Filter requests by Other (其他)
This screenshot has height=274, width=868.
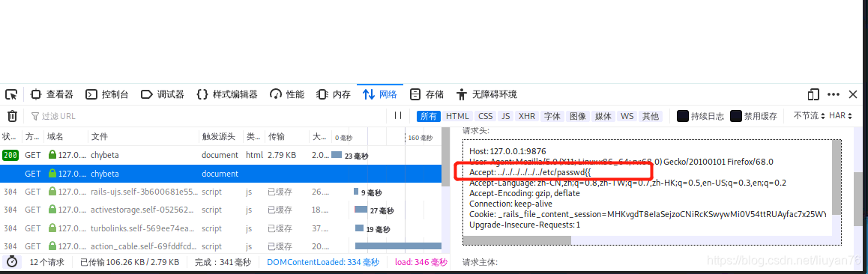651,116
